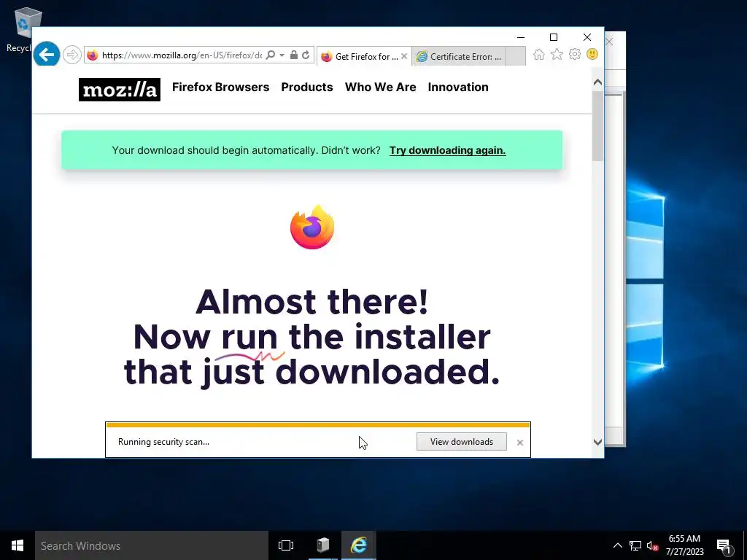Open the Server Manager taskbar icon

point(323,545)
